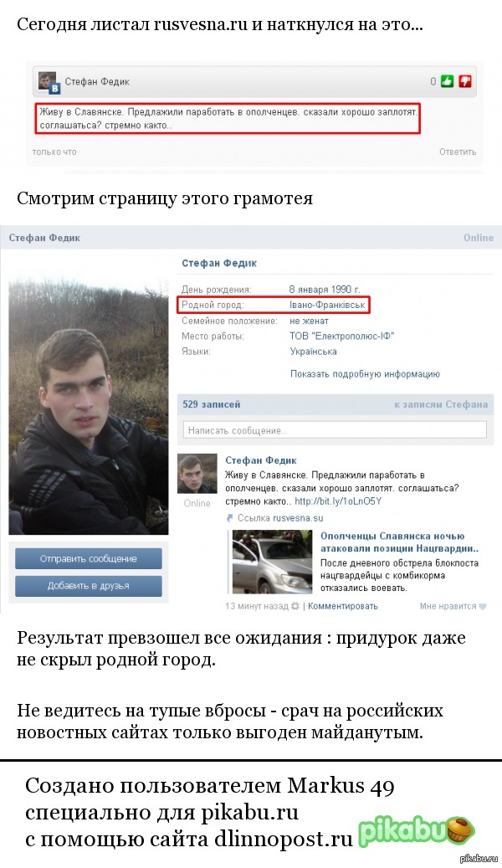
Task: Click the gear icon beside 13 минут назад
Action: tap(295, 606)
